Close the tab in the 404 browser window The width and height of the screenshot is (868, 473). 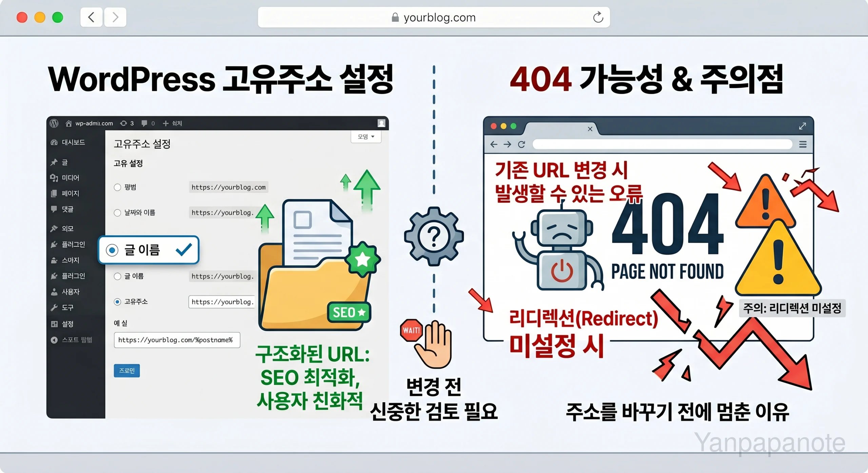[x=590, y=129]
